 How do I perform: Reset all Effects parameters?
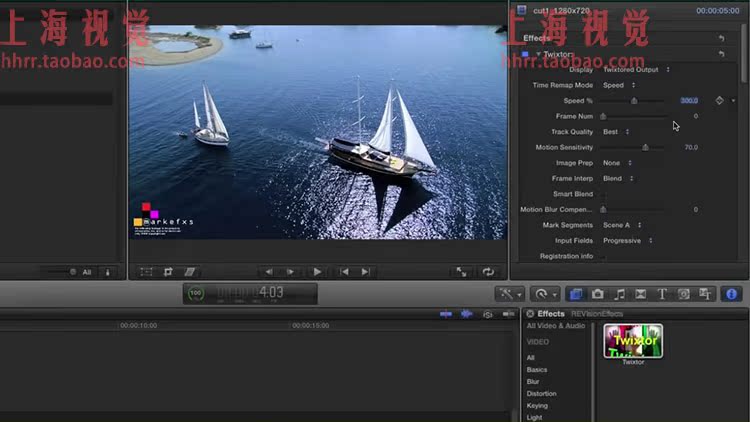pos(721,38)
